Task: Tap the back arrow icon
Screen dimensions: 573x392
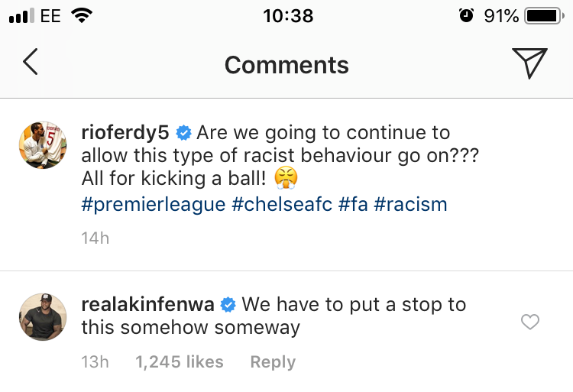Action: [30, 63]
